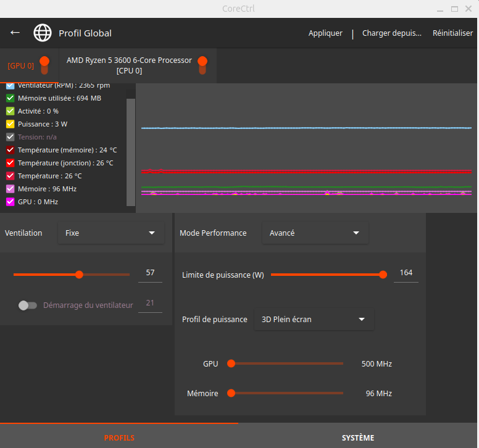Enable the Tension sensor checkbox
Image resolution: width=479 pixels, height=448 pixels.
pos(10,137)
